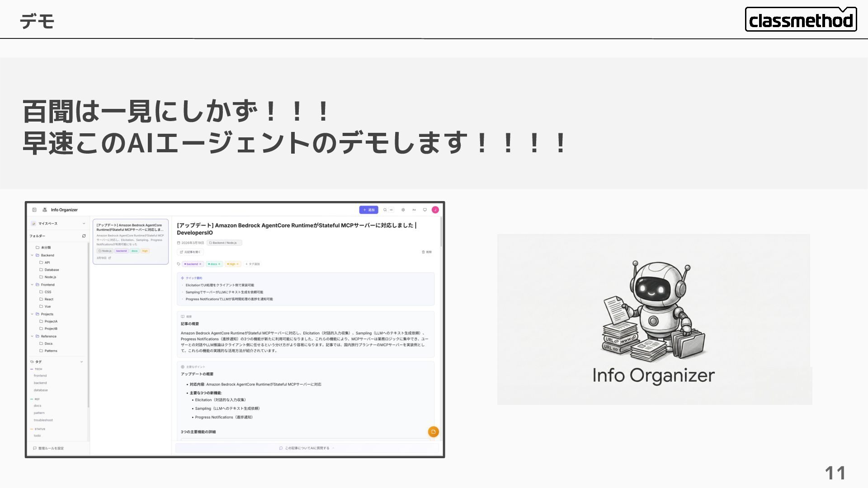Open settings via the gear icon

pos(403,210)
